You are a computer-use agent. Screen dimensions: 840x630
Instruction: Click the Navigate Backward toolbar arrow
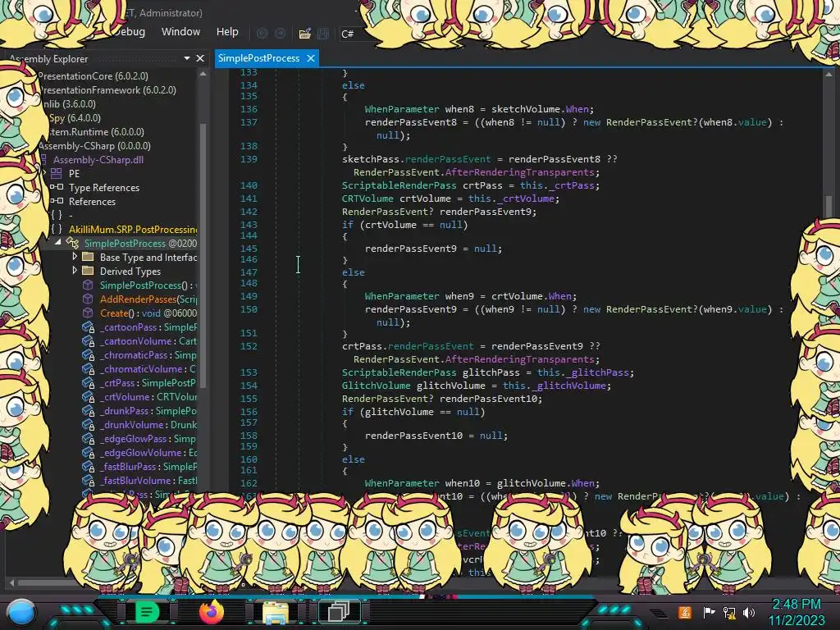pyautogui.click(x=262, y=33)
